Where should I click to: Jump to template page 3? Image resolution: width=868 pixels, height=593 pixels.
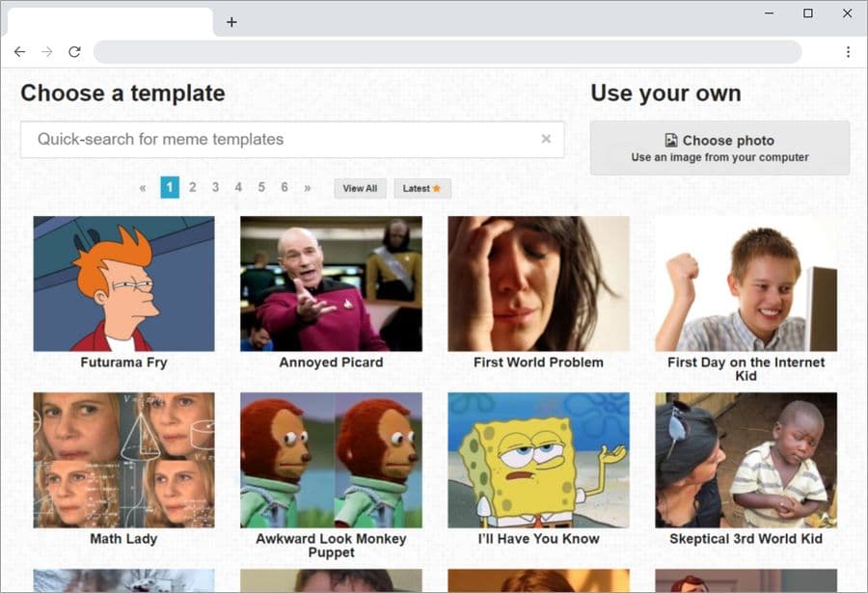pos(215,187)
